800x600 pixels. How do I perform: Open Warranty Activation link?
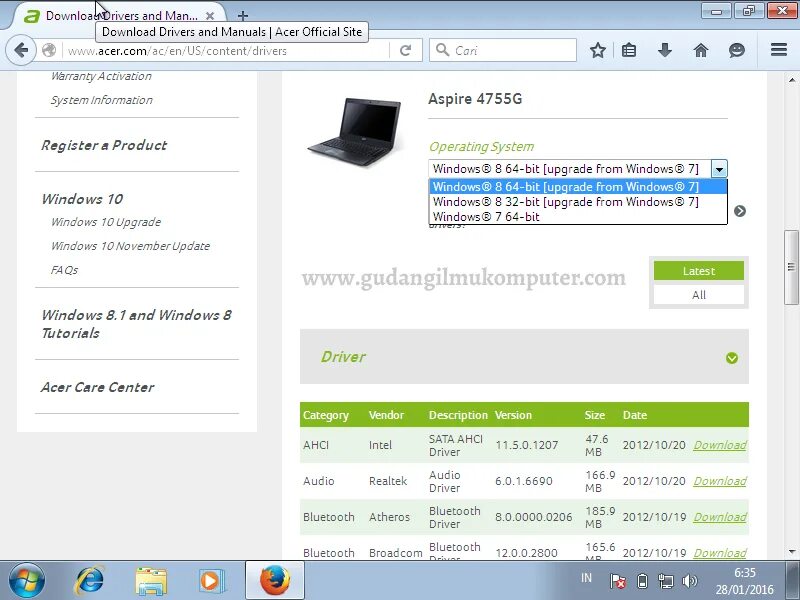point(101,76)
